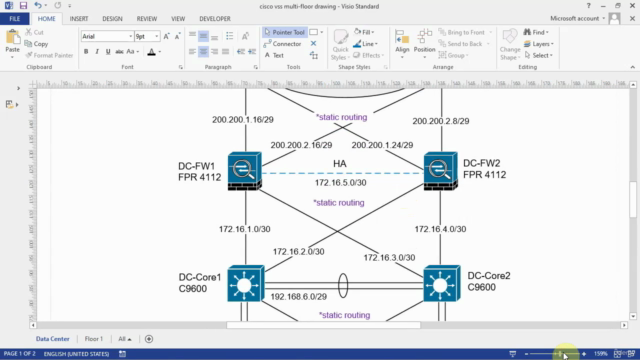Open the Select menu

[538, 55]
